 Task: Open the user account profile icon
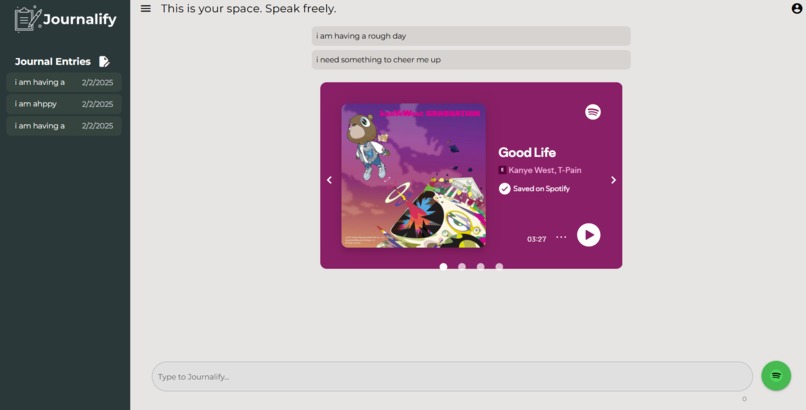pos(797,8)
